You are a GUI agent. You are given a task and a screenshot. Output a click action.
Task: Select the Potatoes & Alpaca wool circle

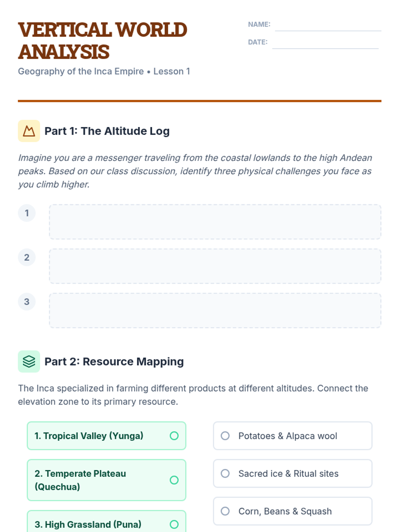click(x=225, y=436)
